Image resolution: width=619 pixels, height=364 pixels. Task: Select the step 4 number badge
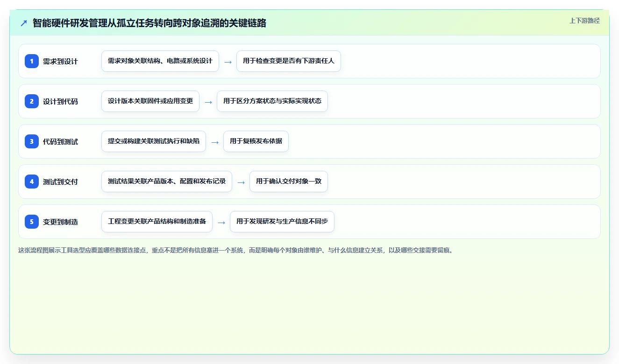coord(32,182)
